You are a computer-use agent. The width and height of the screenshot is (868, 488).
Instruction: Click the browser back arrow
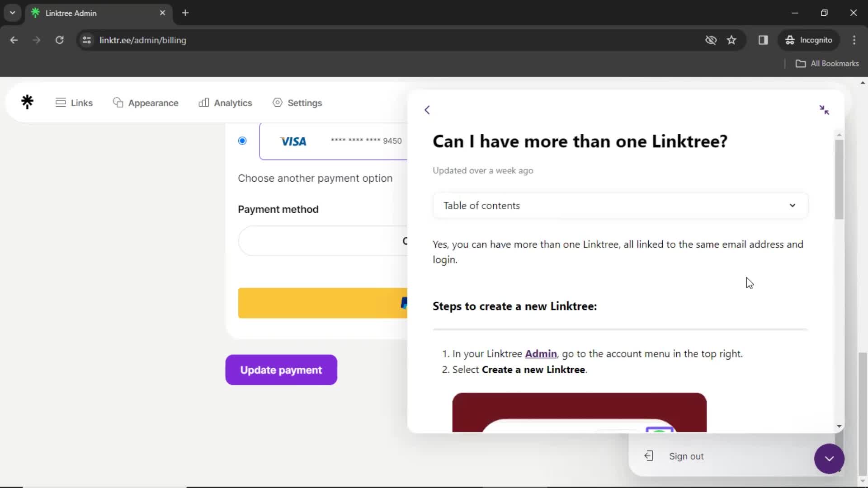coord(14,40)
